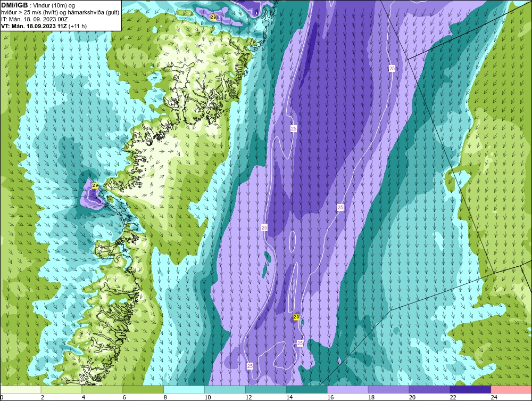Image resolution: width=532 pixels, height=401 pixels.
Task: Select the pink above-24 m/s legend swatch
Action: pos(511,389)
